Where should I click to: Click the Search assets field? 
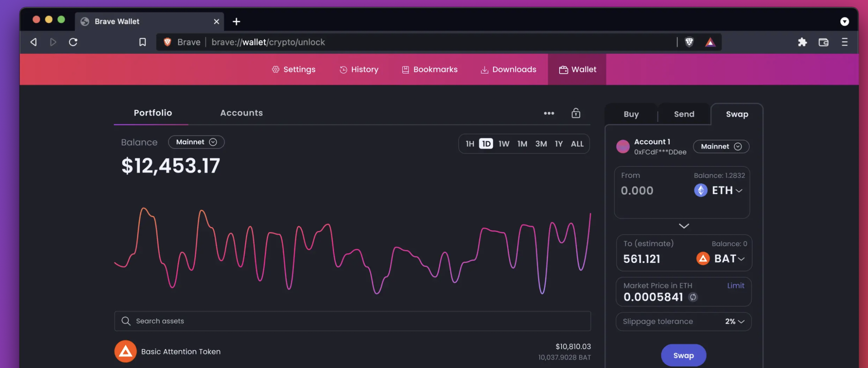click(352, 321)
